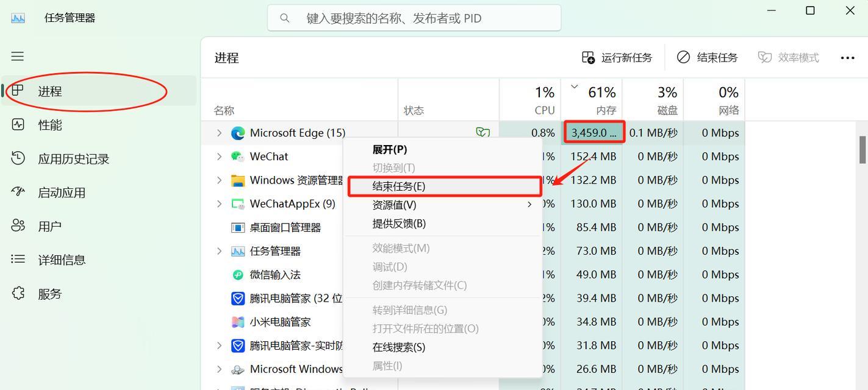The width and height of the screenshot is (868, 390).
Task: Click the Processes sidebar icon
Action: [18, 91]
